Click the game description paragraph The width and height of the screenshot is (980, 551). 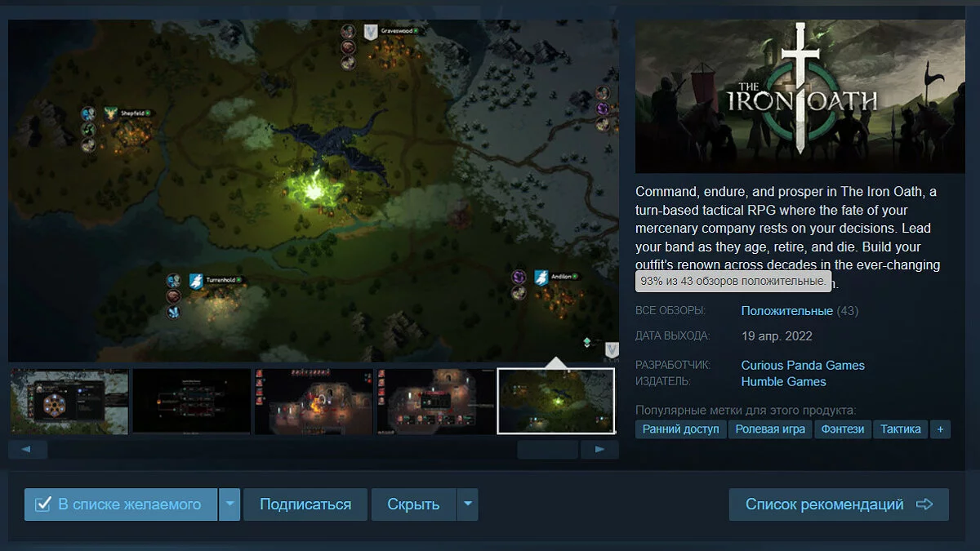[788, 238]
